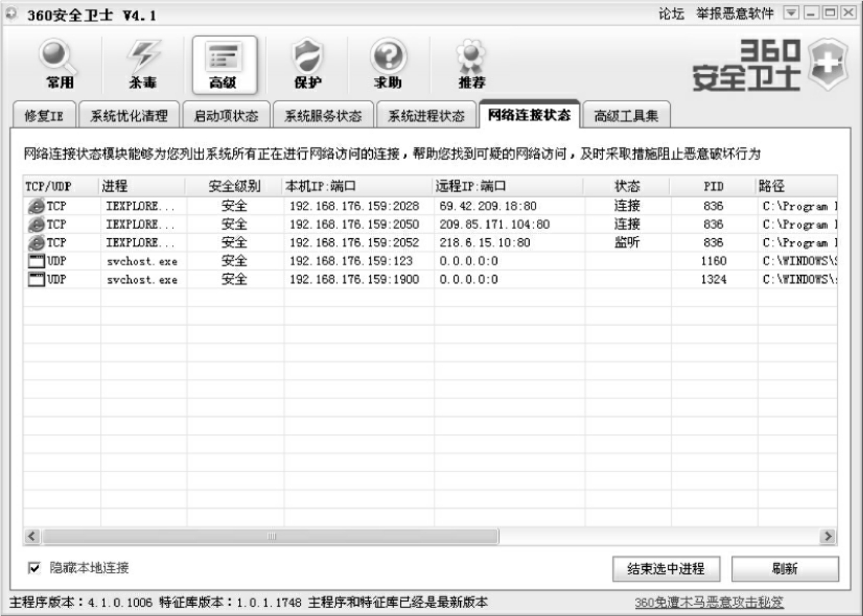Click the 360安全卫士 logo in the header
The image size is (863, 616).
coord(770,65)
